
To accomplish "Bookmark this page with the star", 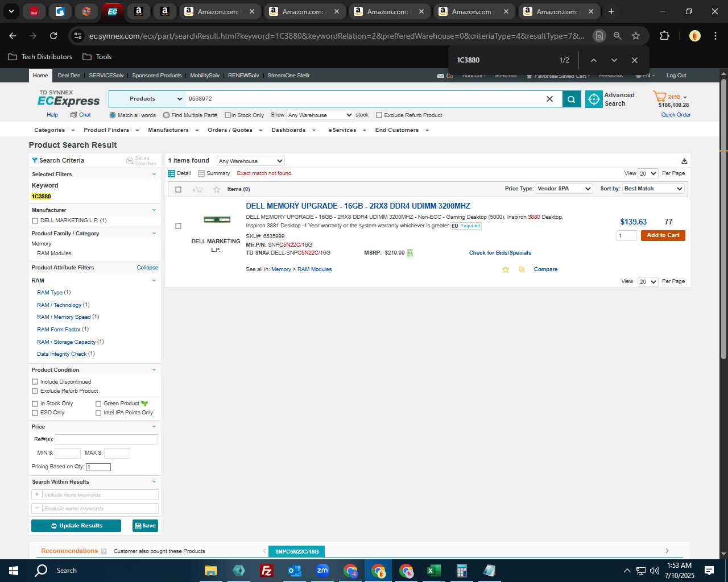I will [x=636, y=36].
